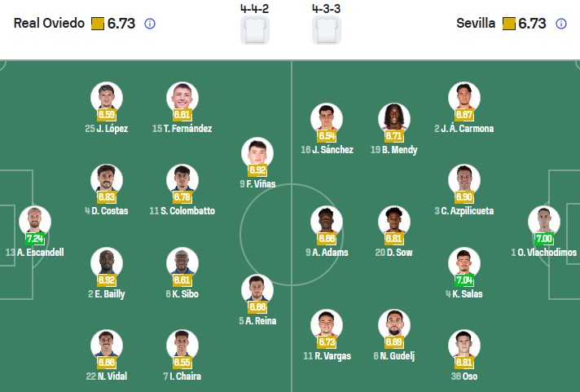Click J. Á. Carmona player avatar
The image size is (580, 392).
coord(464,98)
